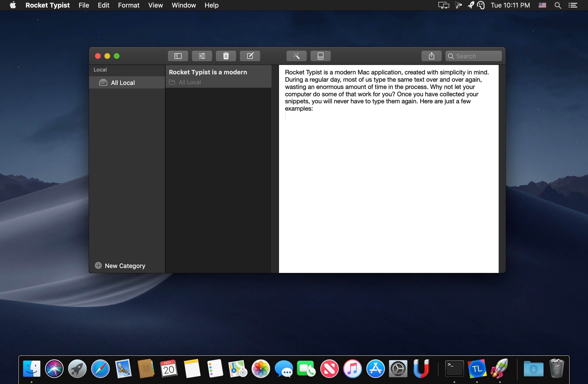Select the All Local category
This screenshot has height=384, width=588.
123,83
